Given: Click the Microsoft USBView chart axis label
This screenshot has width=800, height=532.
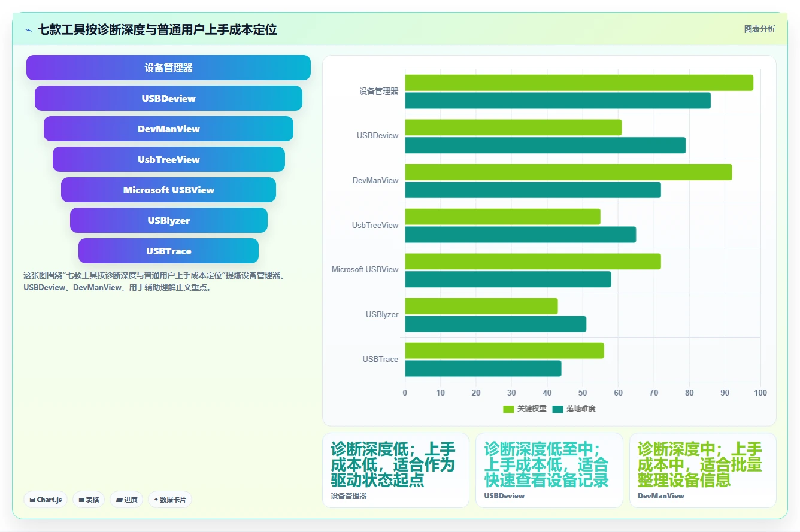Looking at the screenshot, I should 365,270.
